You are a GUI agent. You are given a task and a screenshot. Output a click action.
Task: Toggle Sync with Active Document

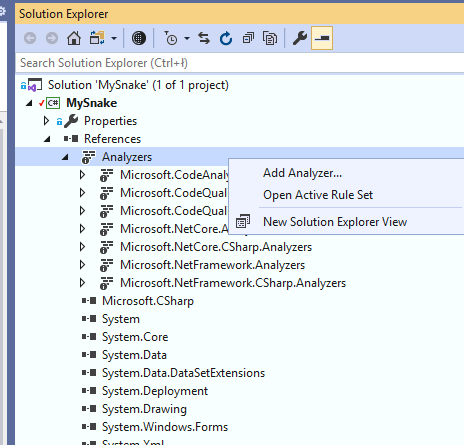pos(204,38)
